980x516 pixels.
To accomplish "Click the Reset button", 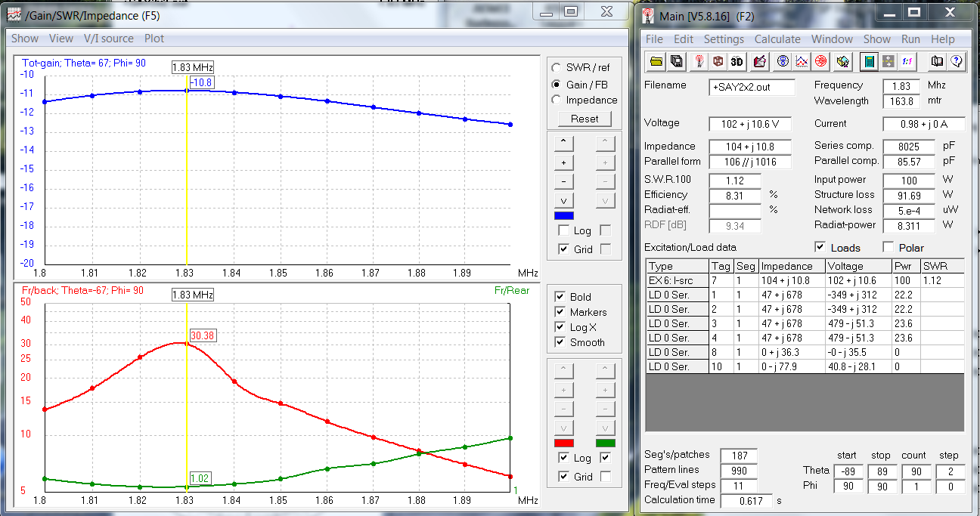I will click(585, 119).
